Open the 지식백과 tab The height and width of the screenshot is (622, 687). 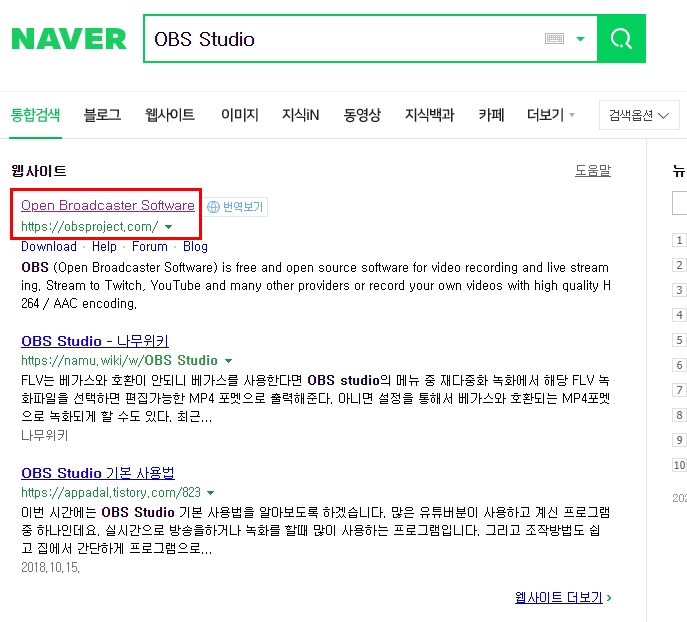click(x=429, y=115)
